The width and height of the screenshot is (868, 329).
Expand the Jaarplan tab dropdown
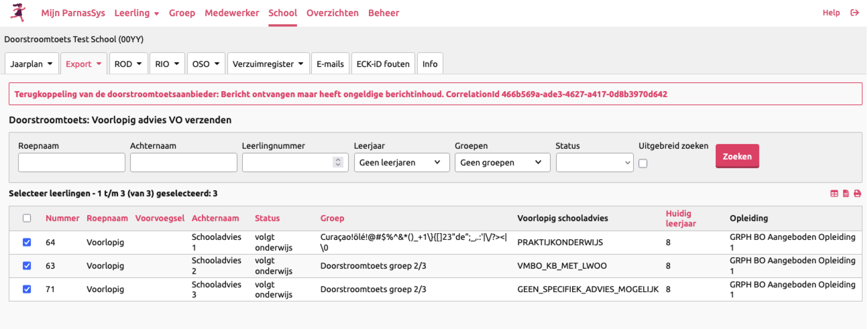pyautogui.click(x=31, y=64)
